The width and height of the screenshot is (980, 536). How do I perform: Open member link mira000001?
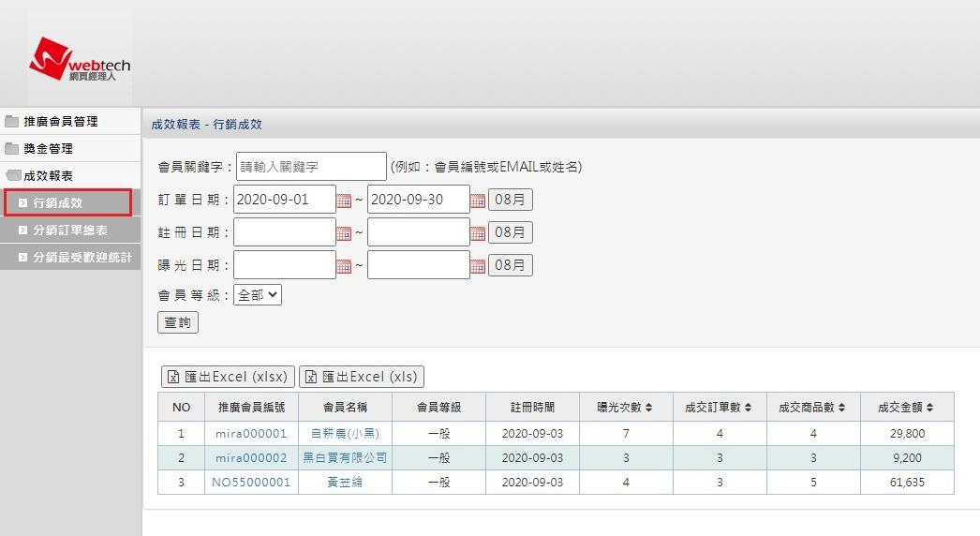pyautogui.click(x=250, y=434)
